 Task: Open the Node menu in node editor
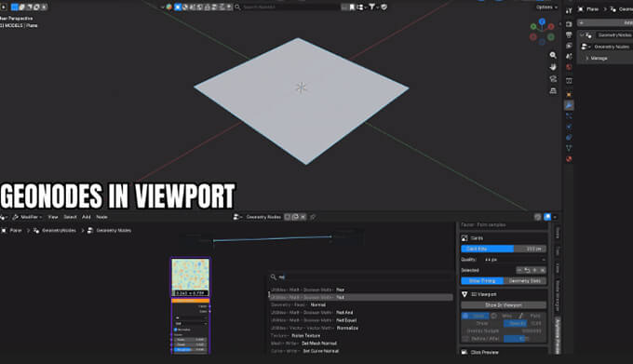point(101,217)
